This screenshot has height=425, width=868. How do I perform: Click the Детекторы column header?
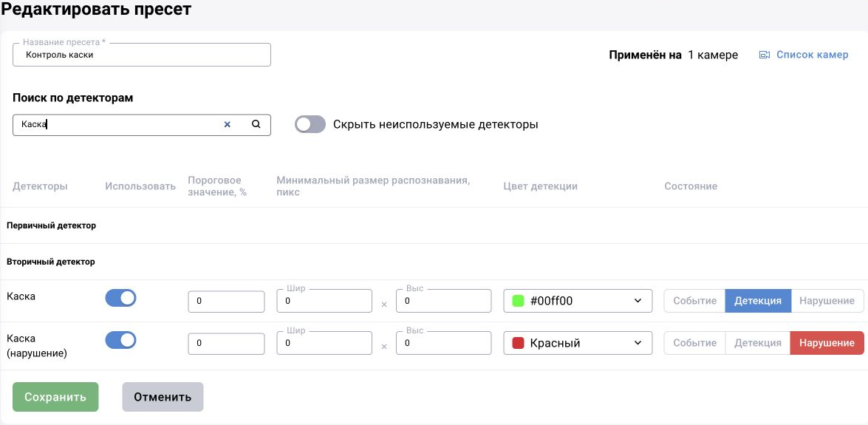point(40,186)
